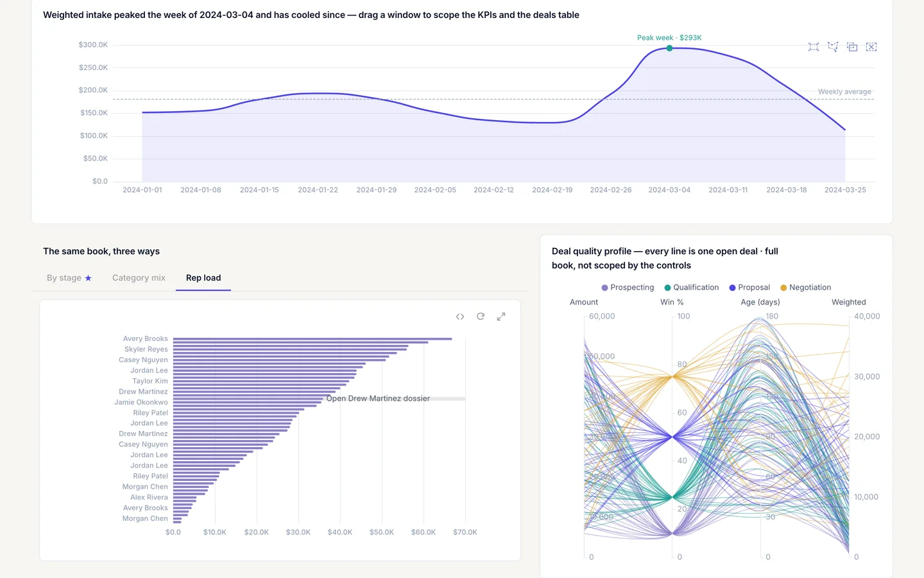Click the 2024-02-12 date label

493,190
